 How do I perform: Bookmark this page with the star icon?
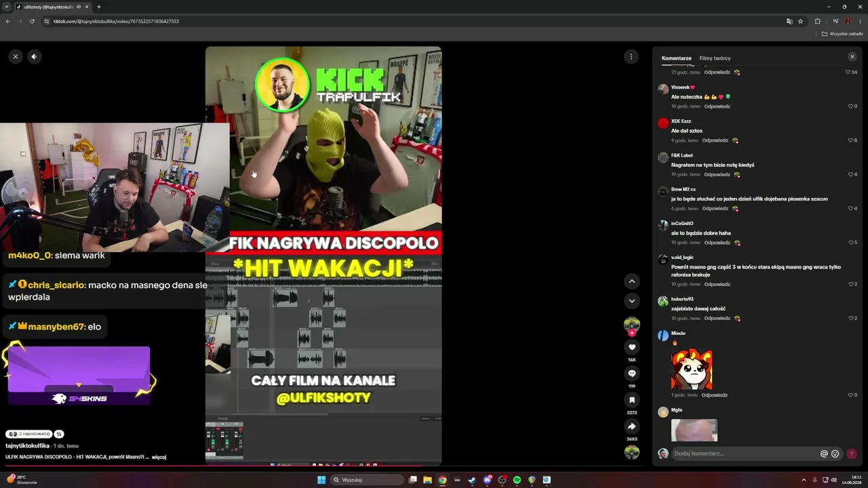click(x=800, y=21)
